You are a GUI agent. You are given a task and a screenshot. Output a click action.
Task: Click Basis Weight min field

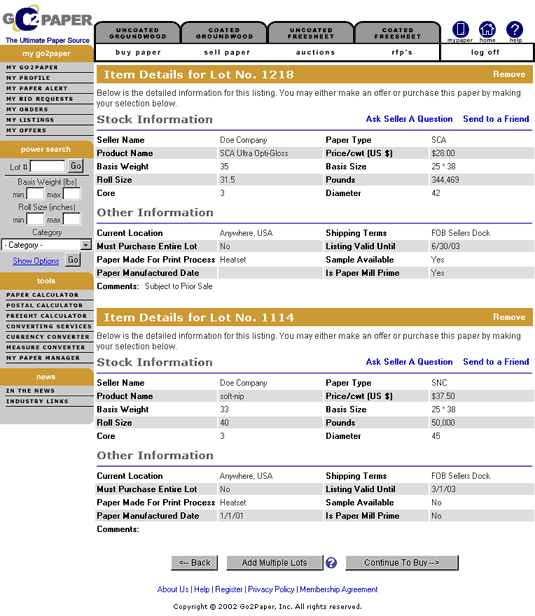[35, 194]
